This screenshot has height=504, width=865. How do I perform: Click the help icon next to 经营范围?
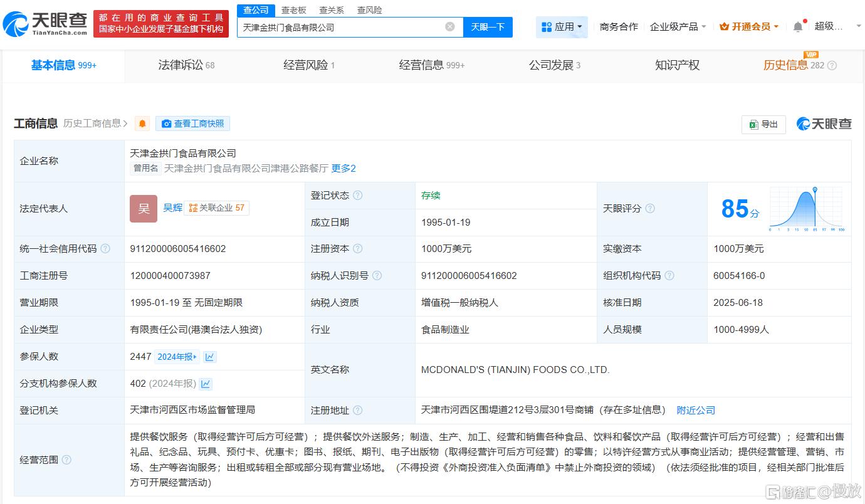[x=66, y=460]
